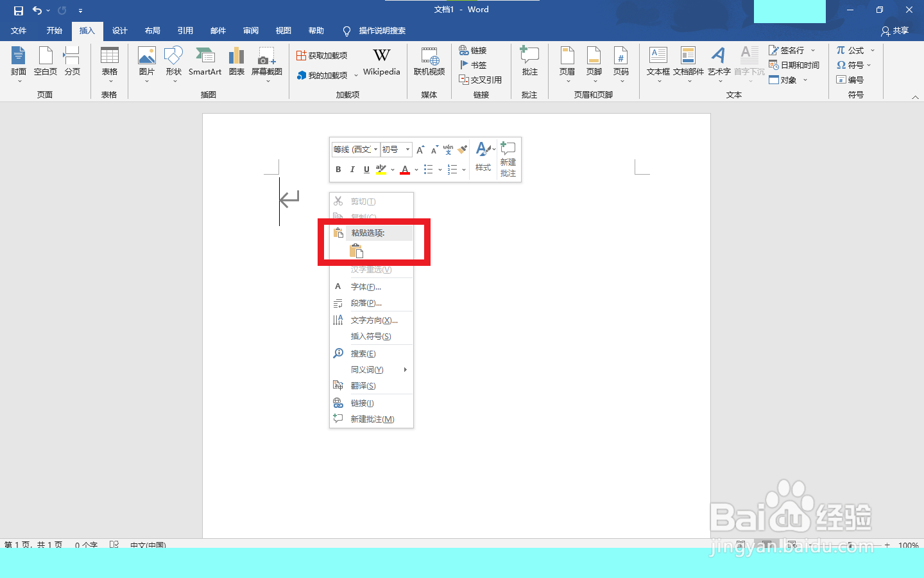The image size is (924, 578).
Task: Insert a picture from the 插入 ribbon
Action: (x=147, y=62)
